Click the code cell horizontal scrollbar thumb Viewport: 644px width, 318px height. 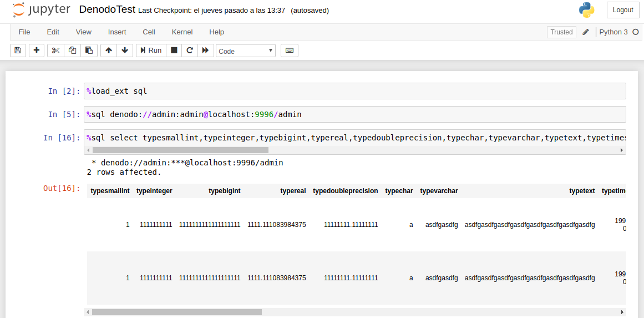tap(180, 150)
